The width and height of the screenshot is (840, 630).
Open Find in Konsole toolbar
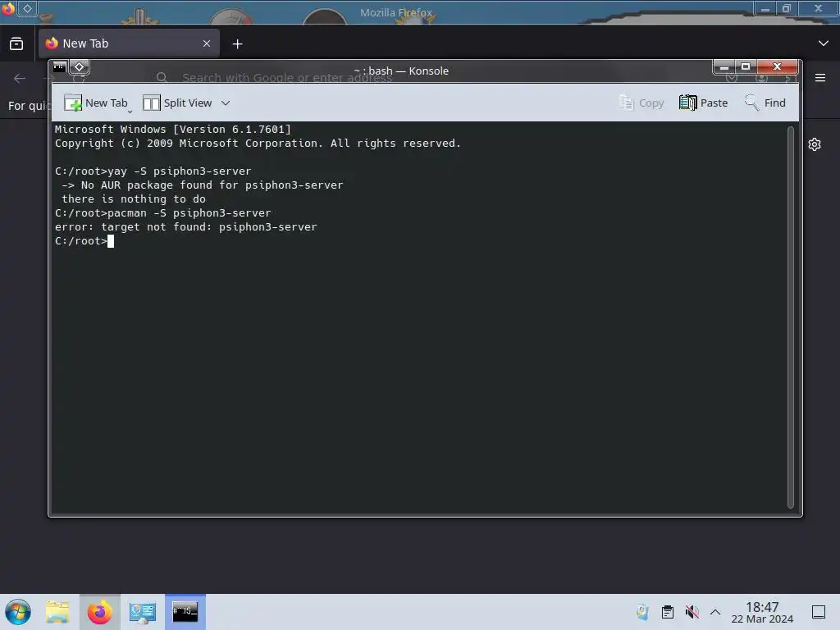pos(765,103)
